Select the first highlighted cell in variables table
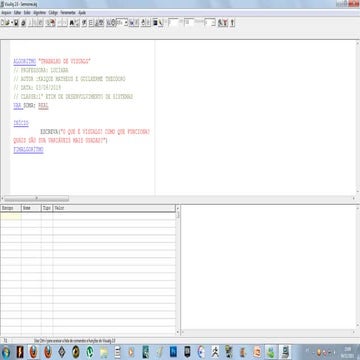This screenshot has width=360, height=360. click(11, 216)
